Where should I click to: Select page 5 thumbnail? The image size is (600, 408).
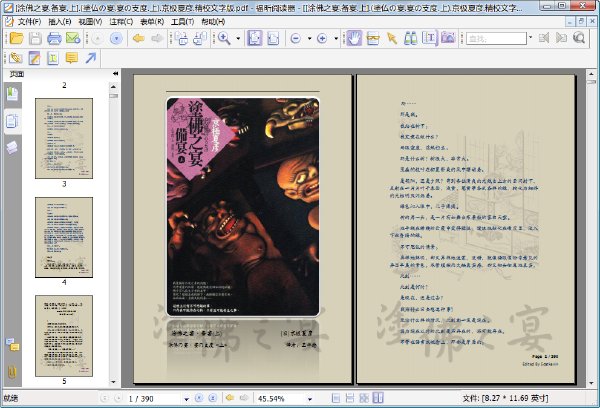[64, 336]
